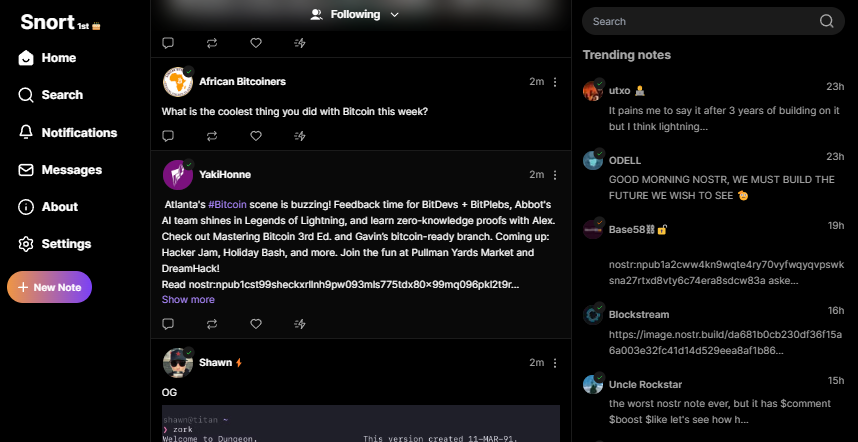Click zap lightning icon on YakiHonne note
Viewport: 858px width, 442px height.
click(x=300, y=324)
